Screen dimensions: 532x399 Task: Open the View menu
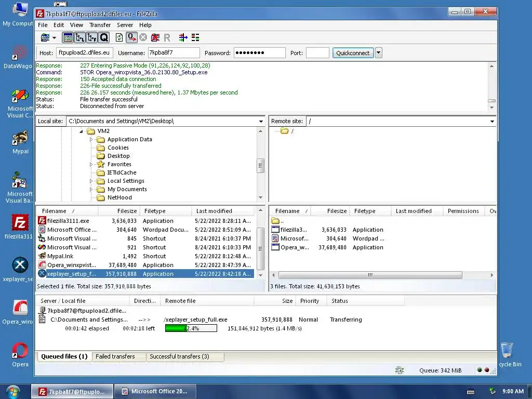[76, 25]
